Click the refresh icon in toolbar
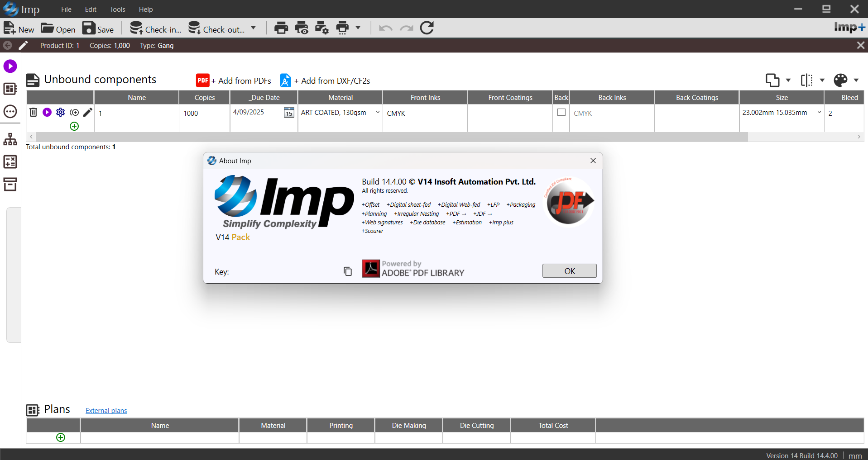The width and height of the screenshot is (868, 460). click(427, 28)
